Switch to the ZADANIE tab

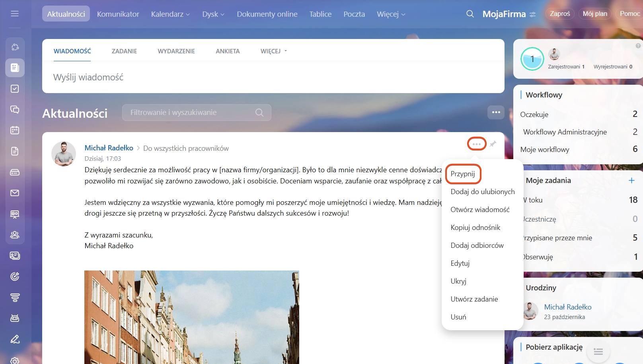pyautogui.click(x=124, y=51)
